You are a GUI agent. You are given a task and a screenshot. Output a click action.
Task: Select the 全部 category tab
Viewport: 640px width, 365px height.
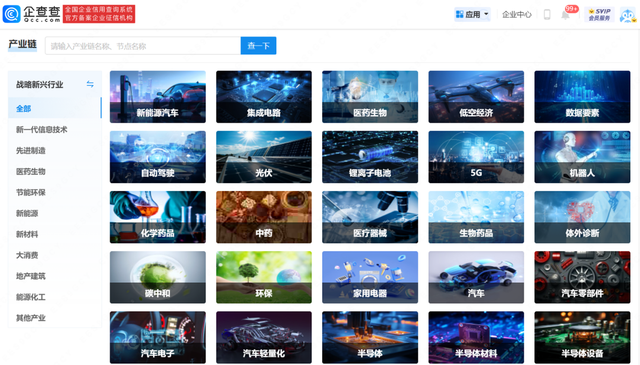coord(55,108)
